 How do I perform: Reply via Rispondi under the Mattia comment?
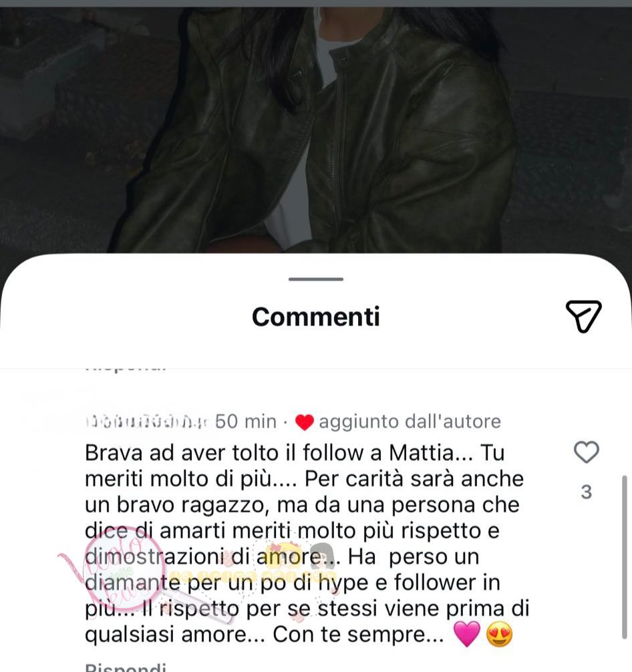pos(126,667)
